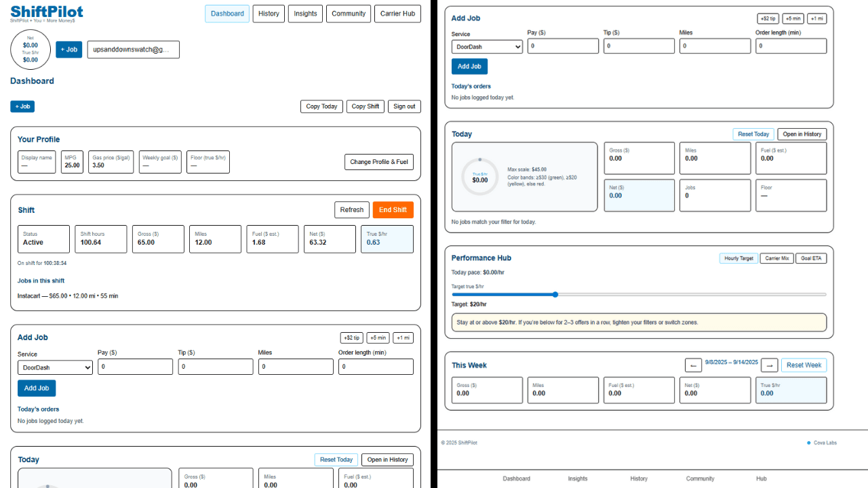The width and height of the screenshot is (868, 488).
Task: Click the MPG 25.00 profile field
Action: (72, 162)
